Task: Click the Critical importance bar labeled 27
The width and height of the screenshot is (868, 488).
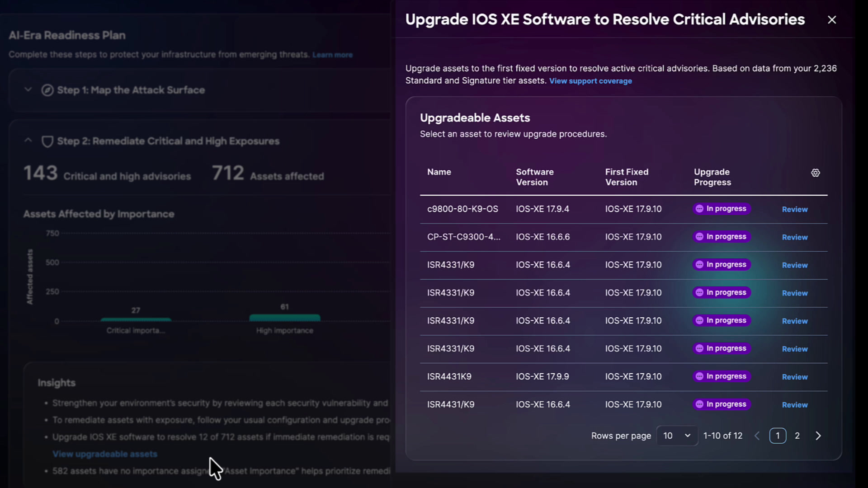Action: point(136,319)
